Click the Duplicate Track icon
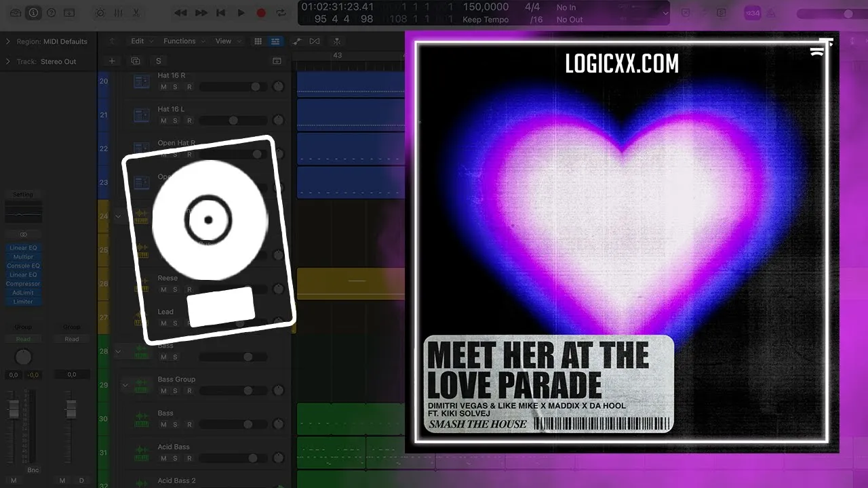The width and height of the screenshot is (868, 488). coord(136,61)
